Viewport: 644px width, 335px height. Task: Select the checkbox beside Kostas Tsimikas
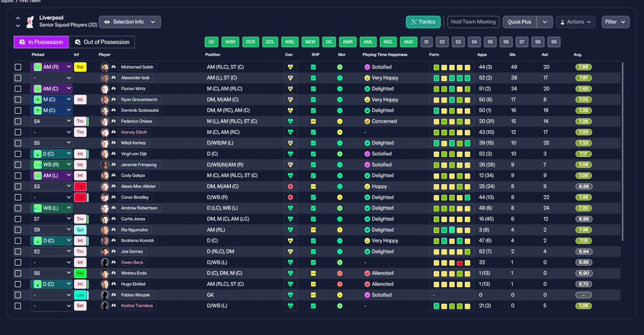(x=18, y=306)
